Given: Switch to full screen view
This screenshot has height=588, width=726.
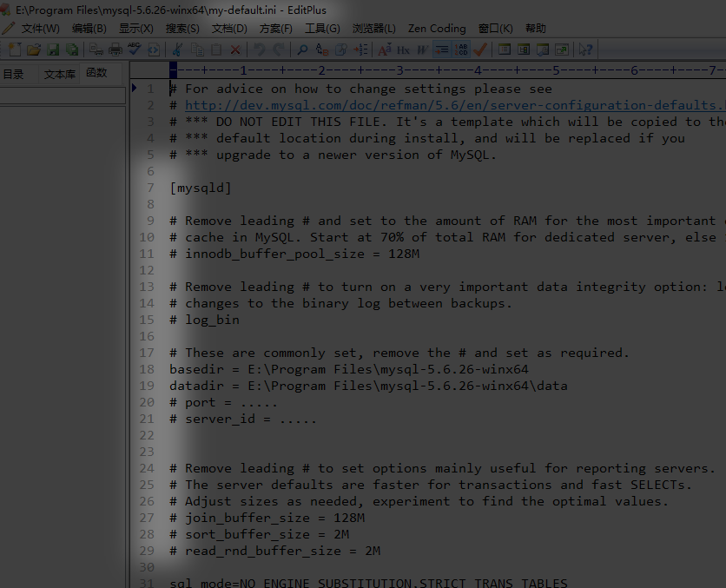Looking at the screenshot, I should 562,50.
